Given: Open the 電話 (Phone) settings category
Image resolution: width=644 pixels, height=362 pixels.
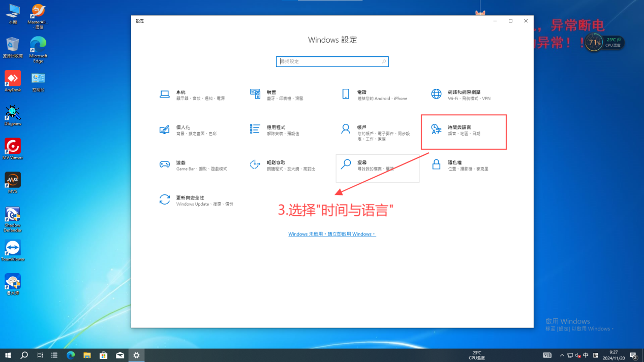Looking at the screenshot, I should (x=374, y=95).
